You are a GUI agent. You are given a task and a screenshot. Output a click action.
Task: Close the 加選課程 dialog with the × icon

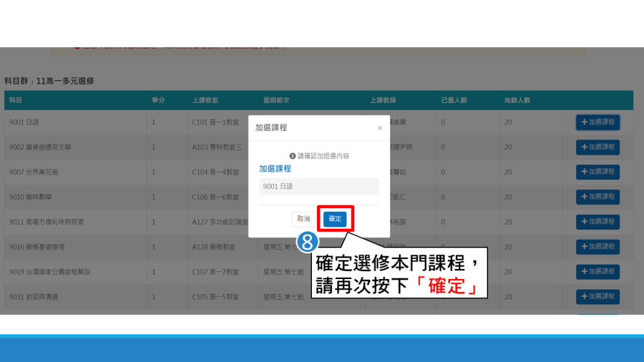coord(379,128)
